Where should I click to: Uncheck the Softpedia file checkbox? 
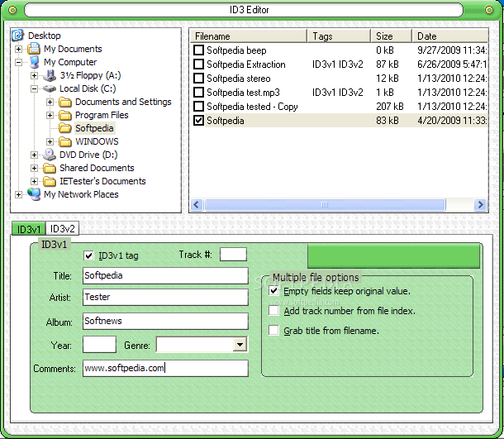[198, 121]
